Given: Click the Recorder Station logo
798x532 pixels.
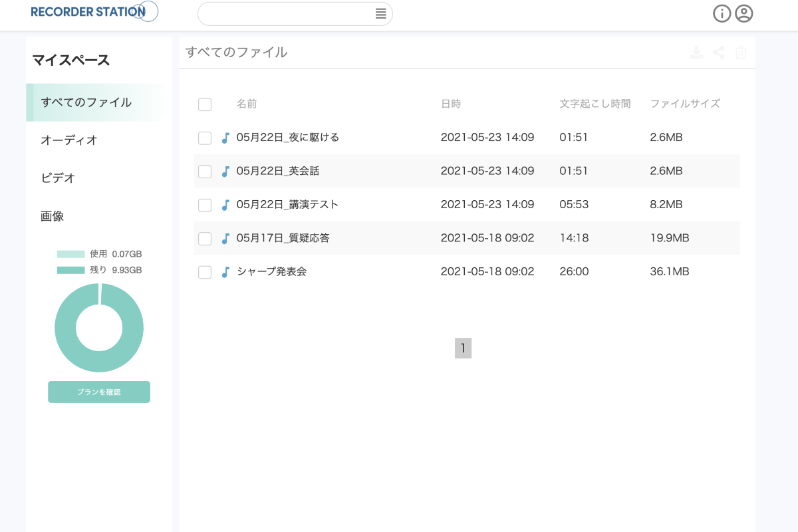Looking at the screenshot, I should (x=93, y=12).
